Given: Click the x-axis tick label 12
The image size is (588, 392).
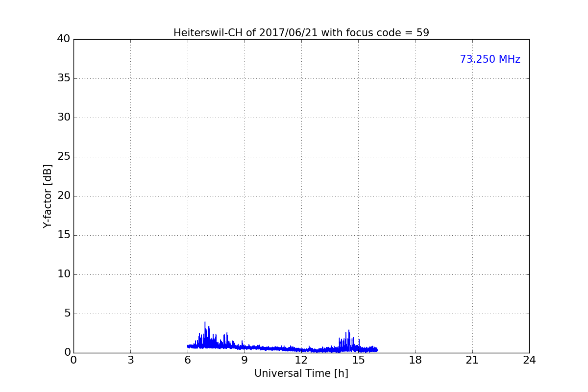Looking at the screenshot, I should click(x=301, y=360).
